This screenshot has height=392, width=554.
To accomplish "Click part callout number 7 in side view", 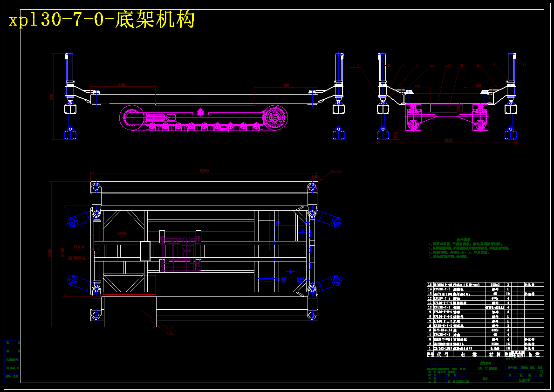I will (448, 65).
